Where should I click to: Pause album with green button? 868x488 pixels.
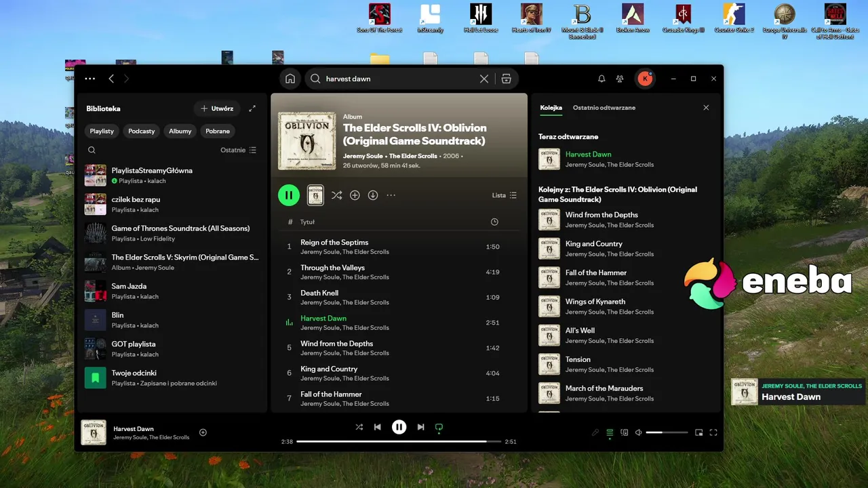289,195
